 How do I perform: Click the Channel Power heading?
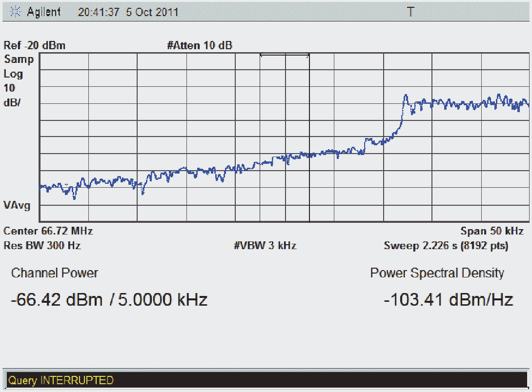pyautogui.click(x=55, y=273)
